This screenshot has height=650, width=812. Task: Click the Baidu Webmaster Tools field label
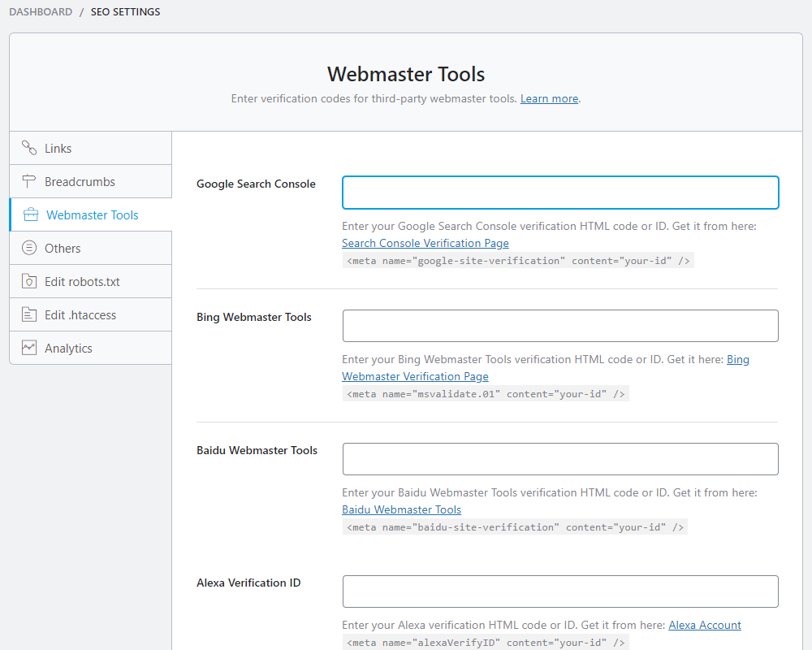[257, 450]
